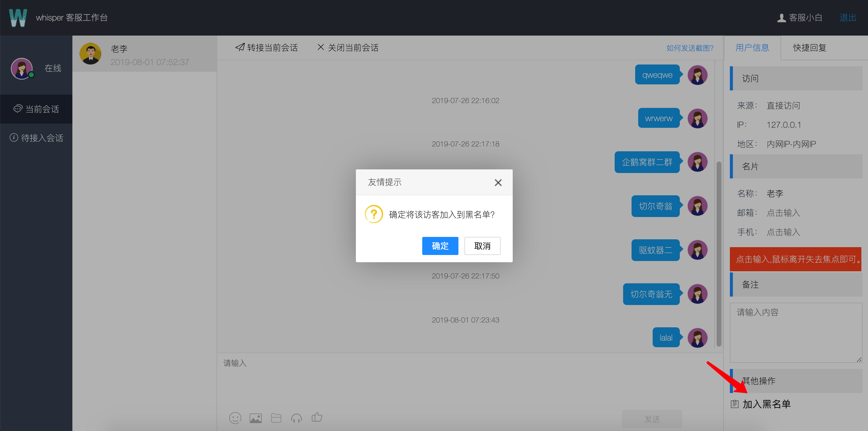Click the X icon for 关闭当前会话

(321, 47)
